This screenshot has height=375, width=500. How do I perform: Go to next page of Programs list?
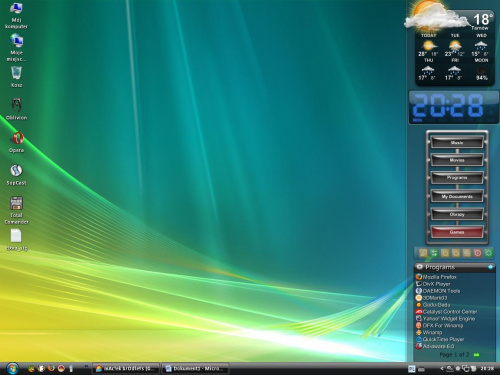pos(476,355)
